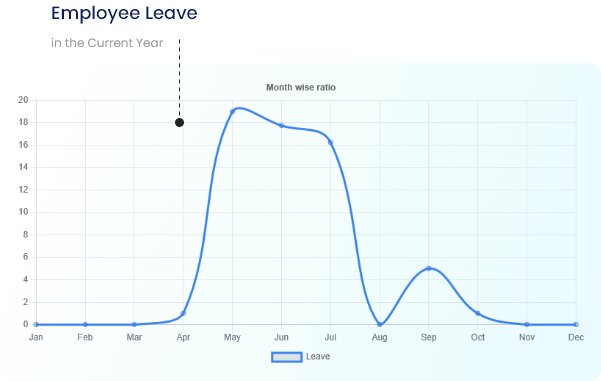Select the Feb data point

(85, 325)
